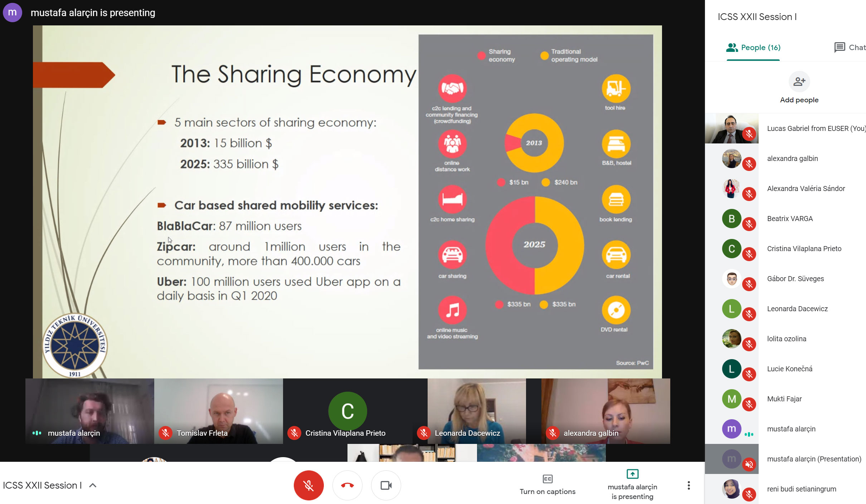
Task: Turn on captions
Action: point(548,491)
